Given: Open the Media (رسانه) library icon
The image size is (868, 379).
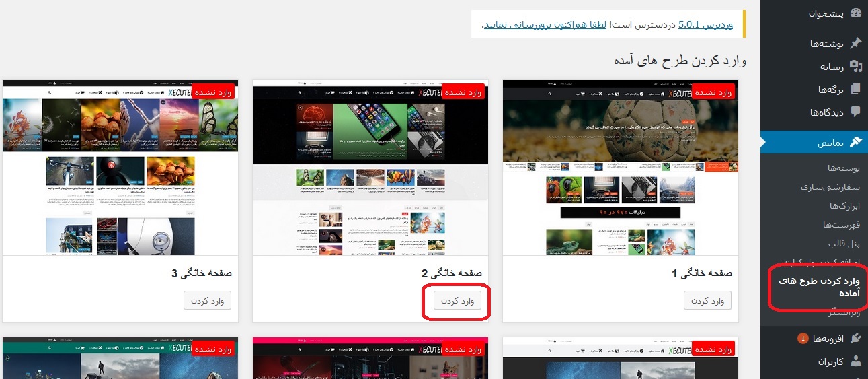Looking at the screenshot, I should point(855,66).
